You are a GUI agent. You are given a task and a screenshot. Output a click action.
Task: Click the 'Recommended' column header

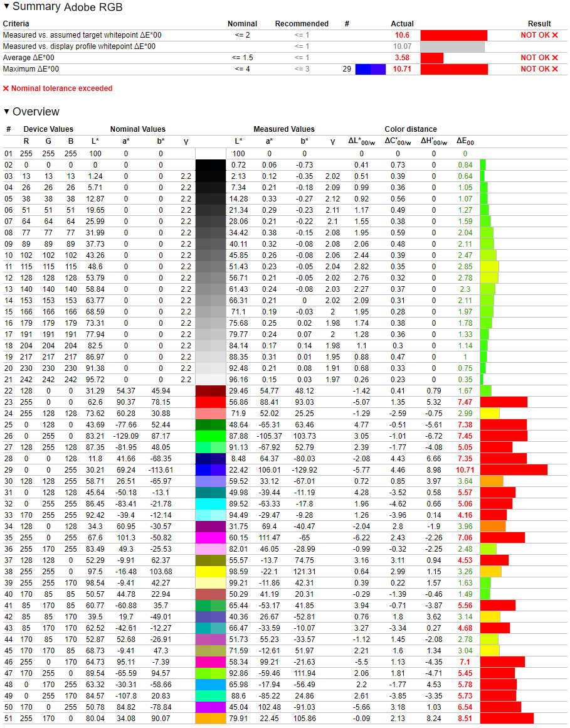click(x=302, y=24)
